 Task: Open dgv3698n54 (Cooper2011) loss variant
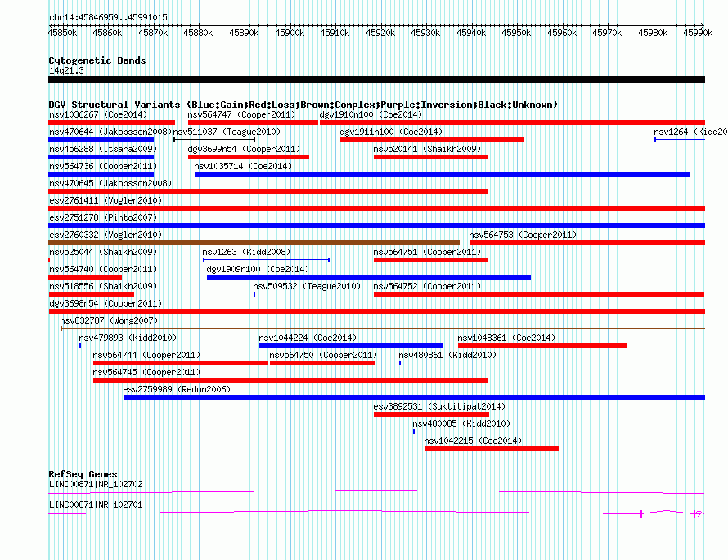(x=106, y=303)
